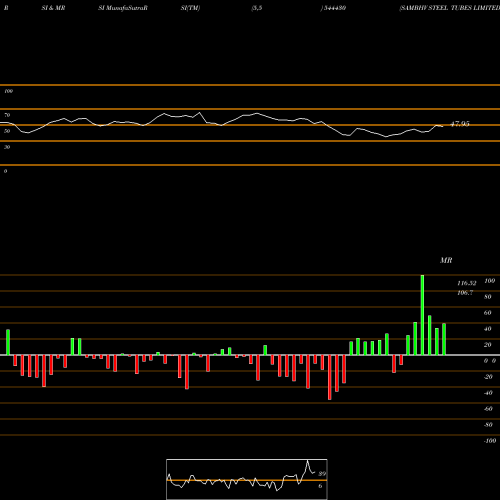This screenshot has width=500, height=500.
Task: Click the 'SI & MR' header text
Action: point(53,8)
